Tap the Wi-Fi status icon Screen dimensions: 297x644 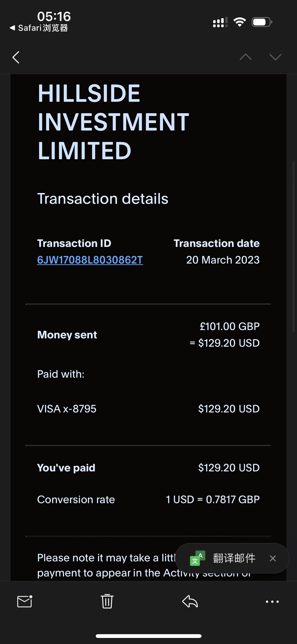pyautogui.click(x=240, y=22)
